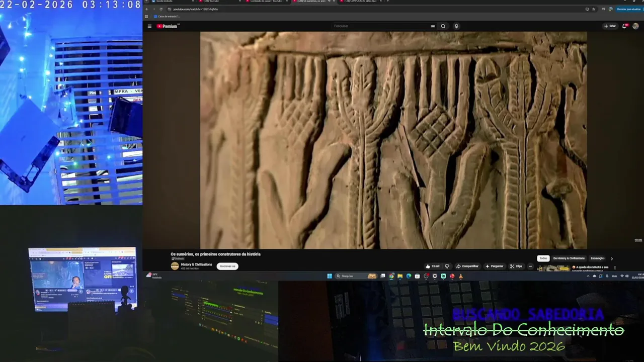Screen dimensions: 644x362
Task: Open options menu for A queda dos MAIAS video
Action: pyautogui.click(x=615, y=267)
